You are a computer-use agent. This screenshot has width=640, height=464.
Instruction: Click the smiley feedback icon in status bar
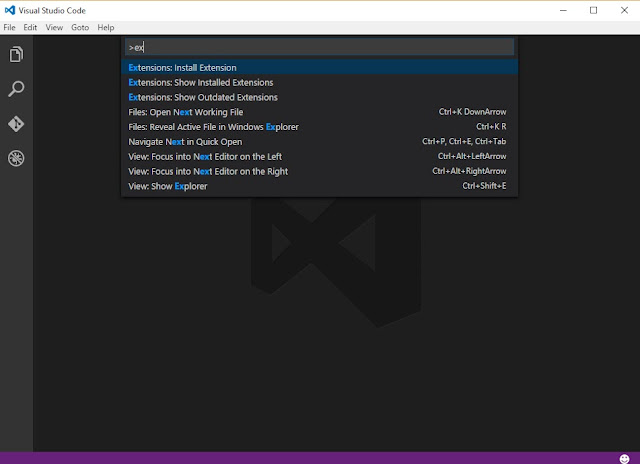(x=624, y=459)
